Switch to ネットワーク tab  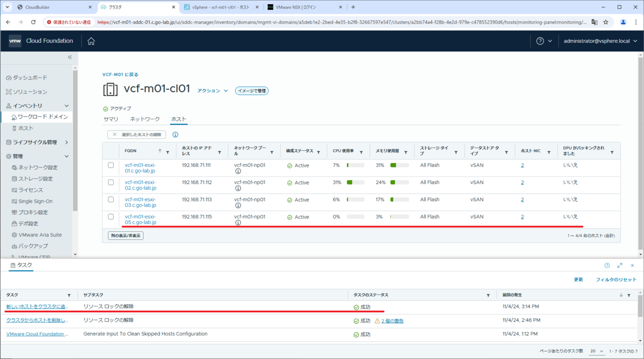point(145,119)
